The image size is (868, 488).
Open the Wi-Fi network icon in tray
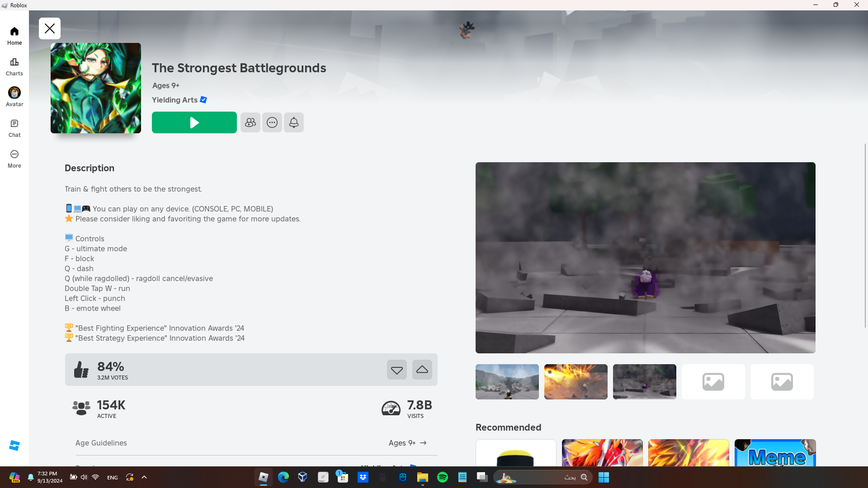tap(95, 477)
